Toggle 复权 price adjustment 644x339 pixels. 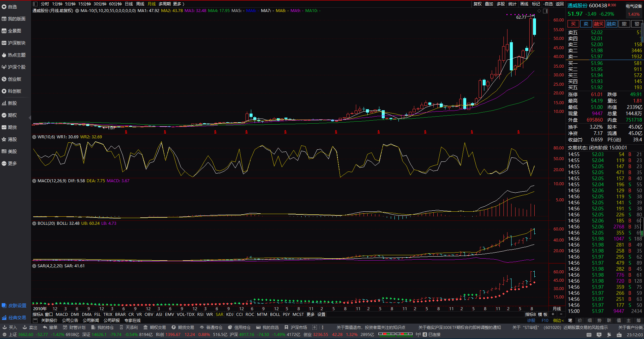(x=478, y=4)
